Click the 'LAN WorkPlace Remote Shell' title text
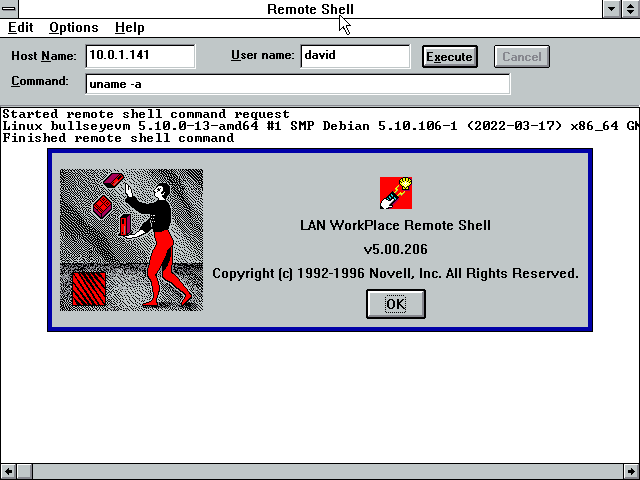 click(395, 225)
